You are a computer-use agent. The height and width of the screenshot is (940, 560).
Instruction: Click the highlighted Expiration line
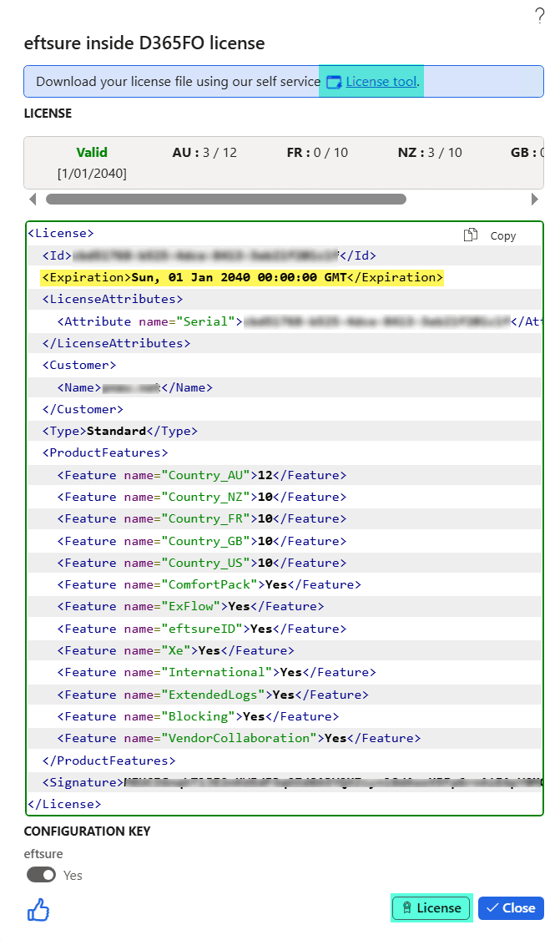point(242,277)
